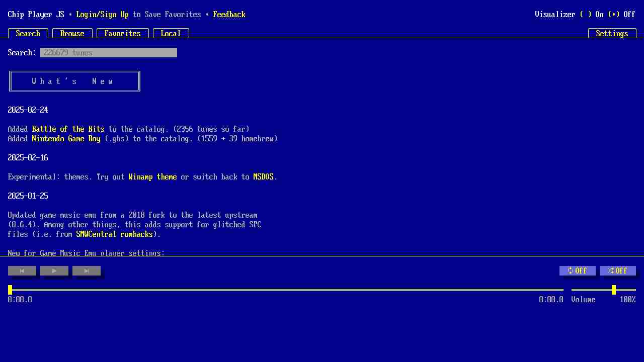Select Visualizer Off radio option
The height and width of the screenshot is (362, 644).
(x=621, y=15)
